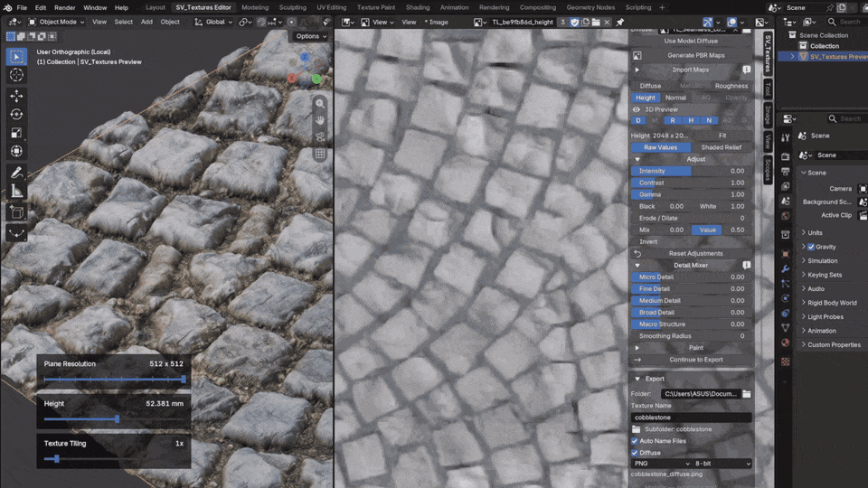Viewport: 868px width, 488px height.
Task: Open the Tool properties tab icon
Action: (x=785, y=137)
